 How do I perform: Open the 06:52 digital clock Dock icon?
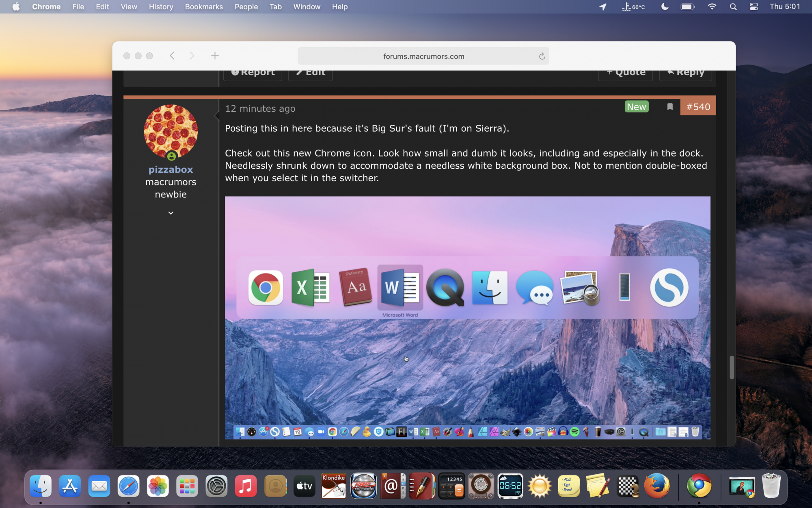click(510, 486)
